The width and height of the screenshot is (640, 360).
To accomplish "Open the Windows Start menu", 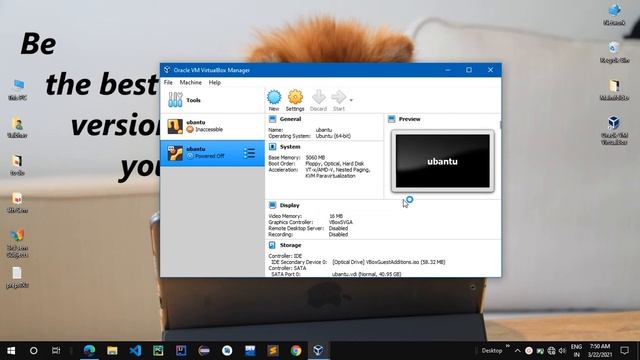I will 11,351.
